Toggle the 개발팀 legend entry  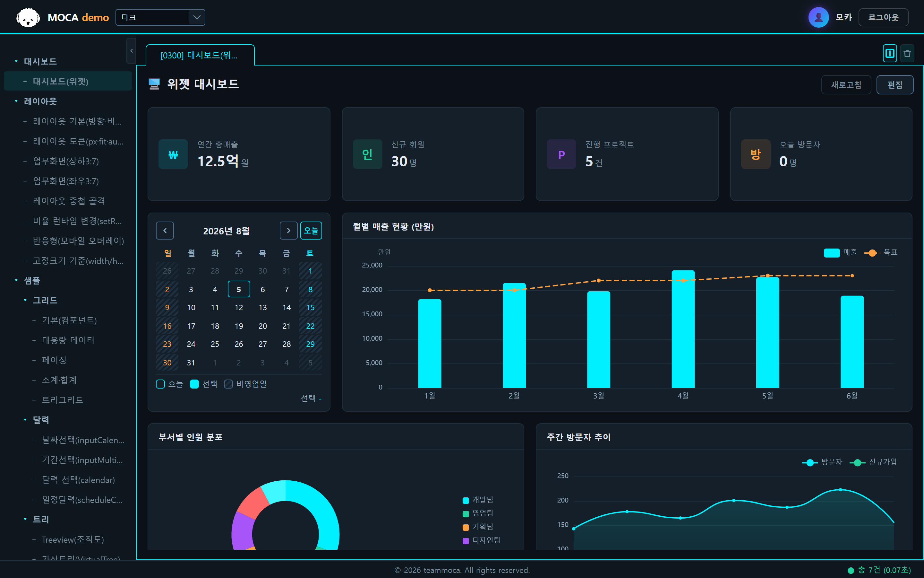point(478,500)
